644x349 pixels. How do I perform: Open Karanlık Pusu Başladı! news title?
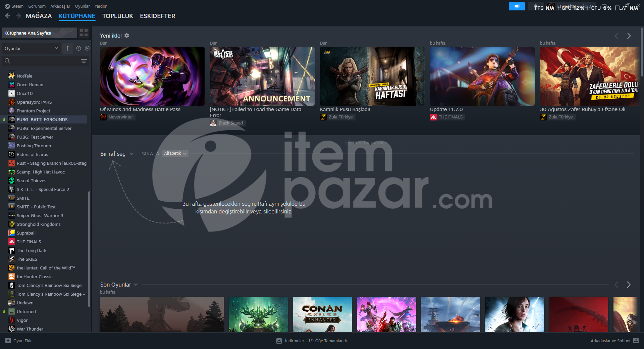click(x=345, y=109)
